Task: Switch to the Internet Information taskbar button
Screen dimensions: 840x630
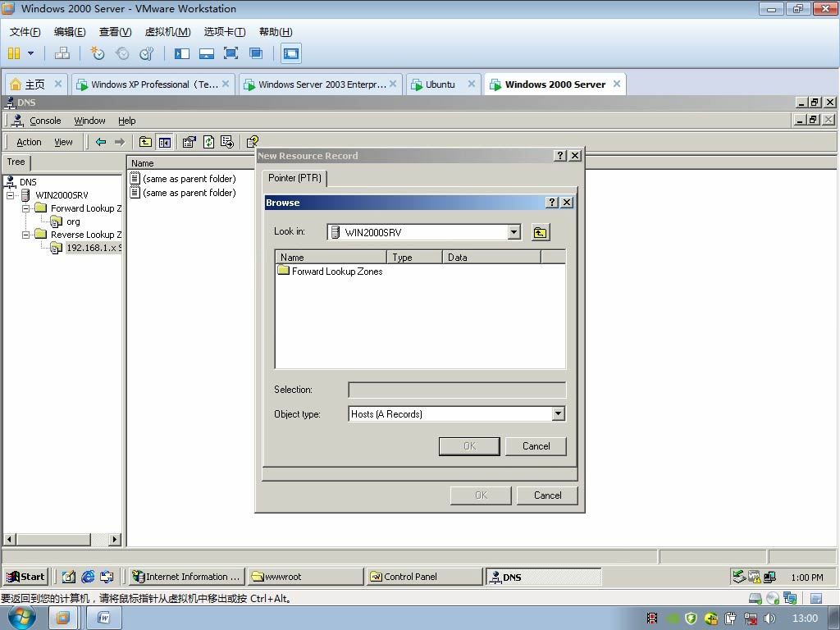Action: pyautogui.click(x=187, y=577)
